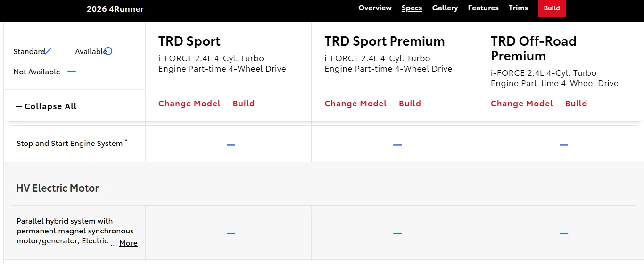Screen dimensions: 644x264
Task: Click TRD Sport hybrid system dash icon
Action: (x=231, y=233)
